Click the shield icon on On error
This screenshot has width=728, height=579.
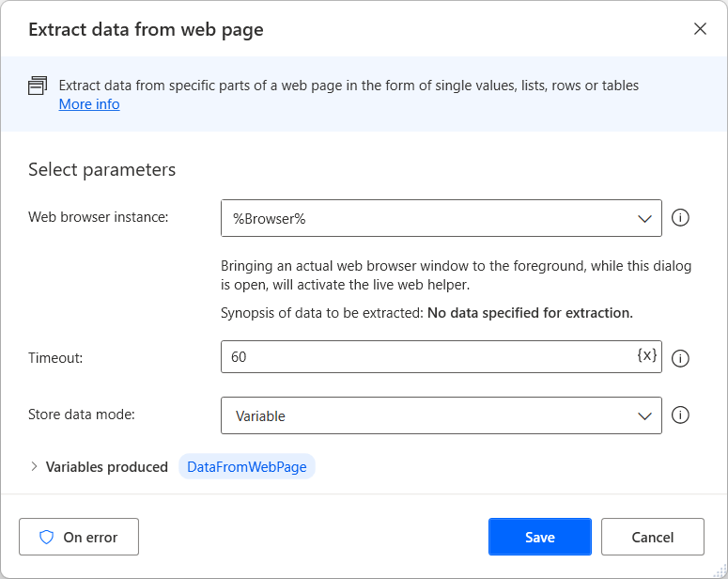point(46,538)
